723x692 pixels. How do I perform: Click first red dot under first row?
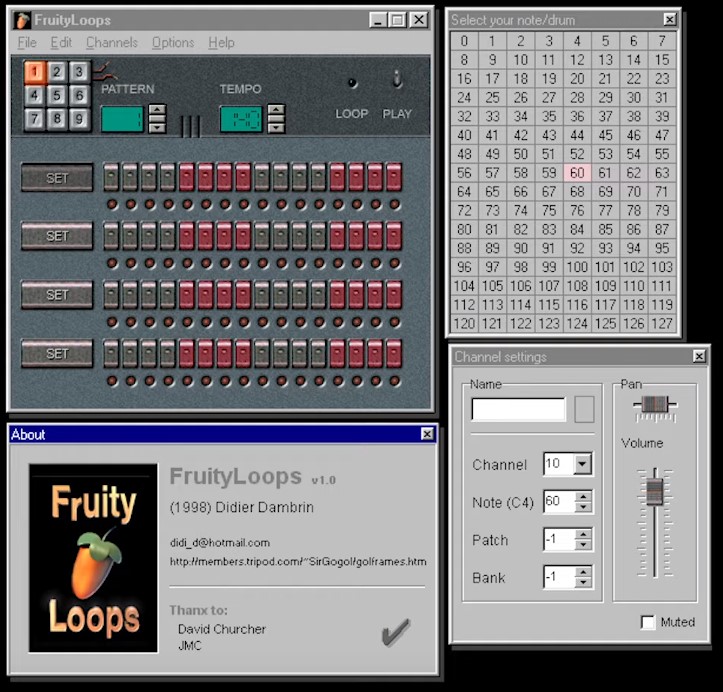112,204
